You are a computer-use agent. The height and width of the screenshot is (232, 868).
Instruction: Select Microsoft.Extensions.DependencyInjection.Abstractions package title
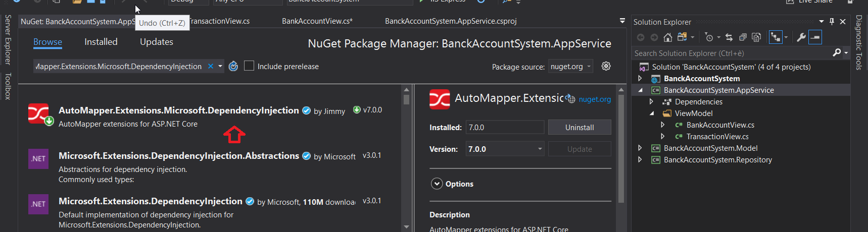point(179,156)
